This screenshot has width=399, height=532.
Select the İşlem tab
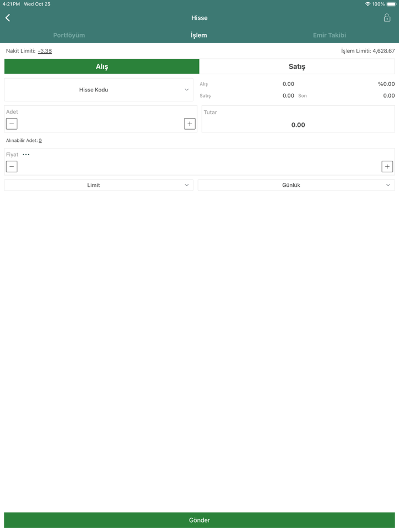click(x=199, y=35)
